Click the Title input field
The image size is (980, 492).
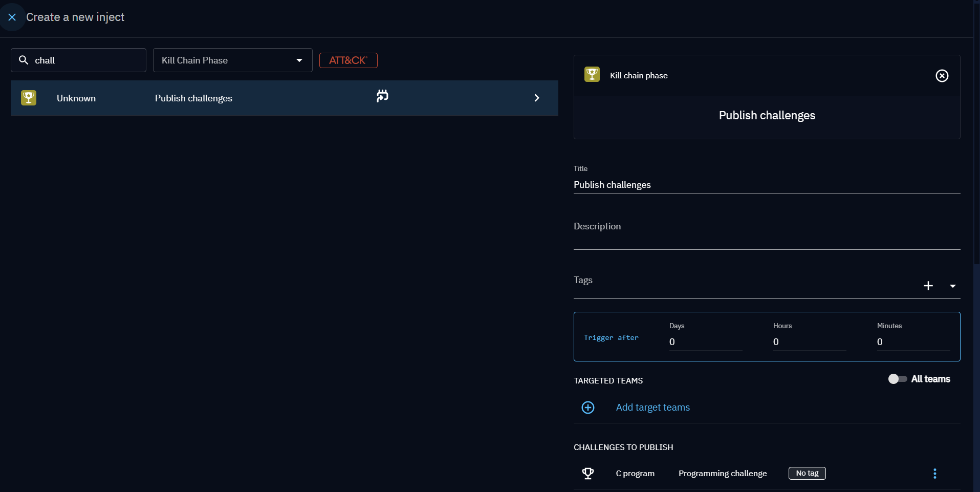tap(766, 185)
